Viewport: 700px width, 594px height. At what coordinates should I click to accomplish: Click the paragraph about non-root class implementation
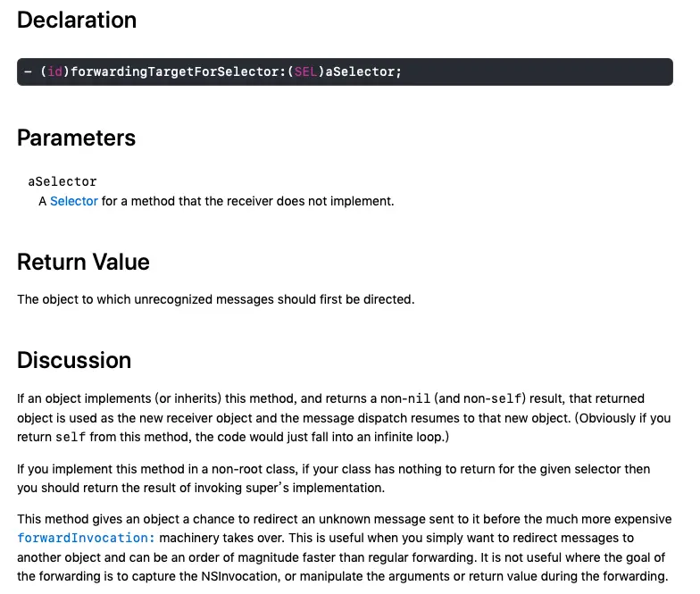pyautogui.click(x=334, y=479)
